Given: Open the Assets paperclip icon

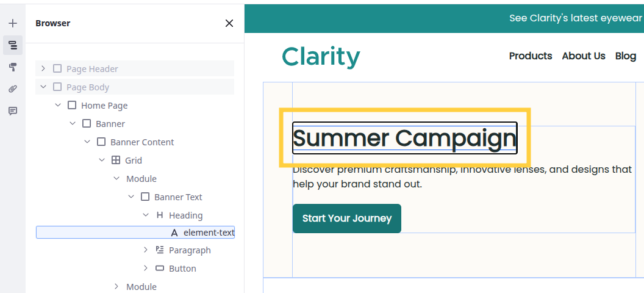Looking at the screenshot, I should point(13,89).
